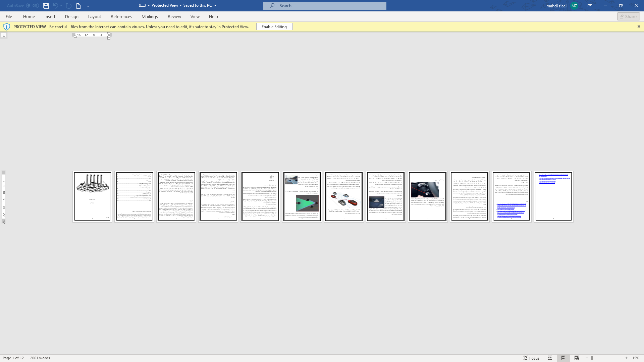
Task: Dismiss the Protected View warning banner
Action: pyautogui.click(x=639, y=26)
